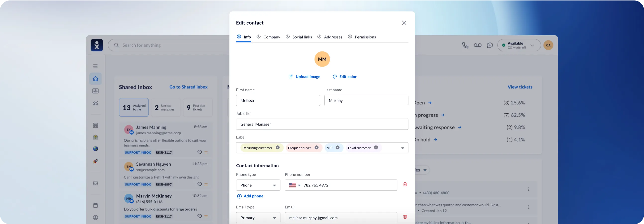Click the CA user avatar
644x224 pixels.
[548, 45]
